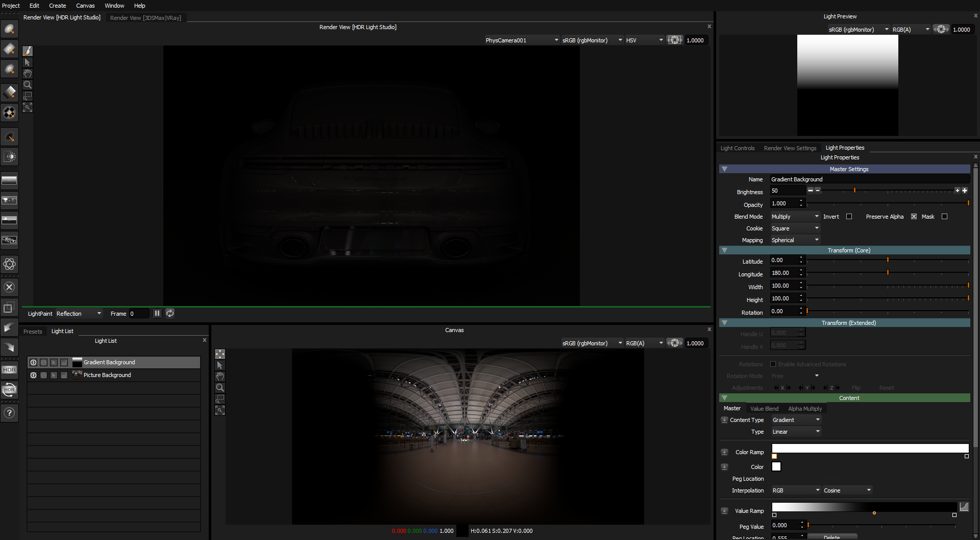The image size is (980, 540).
Task: Pick the zoom region tool in Render View
Action: (28, 96)
